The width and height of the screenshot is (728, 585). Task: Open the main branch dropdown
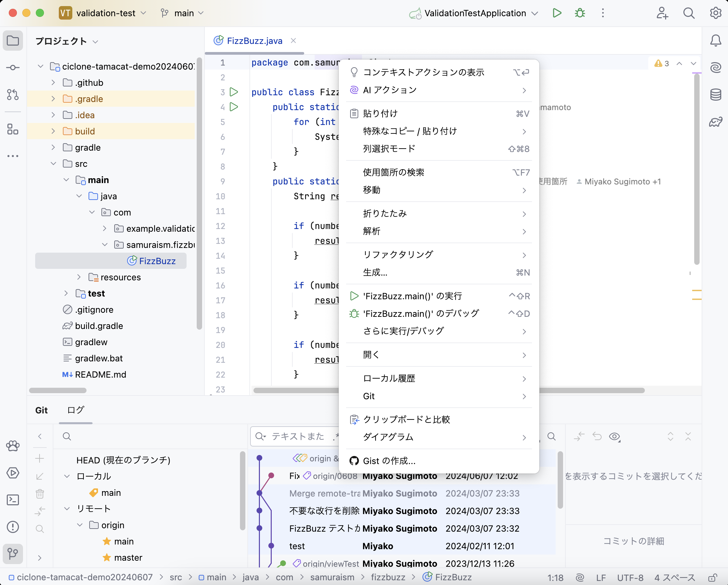point(183,13)
